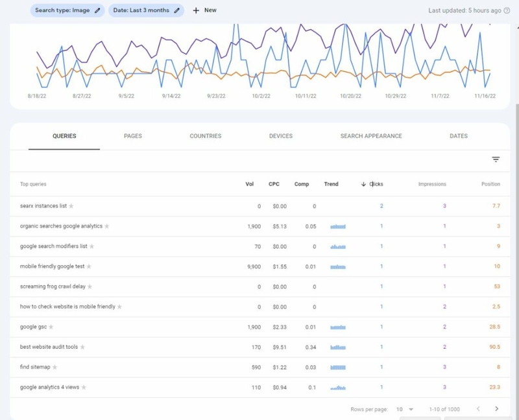Switch to the Search Appearance tab
The image size is (519, 420).
click(371, 136)
